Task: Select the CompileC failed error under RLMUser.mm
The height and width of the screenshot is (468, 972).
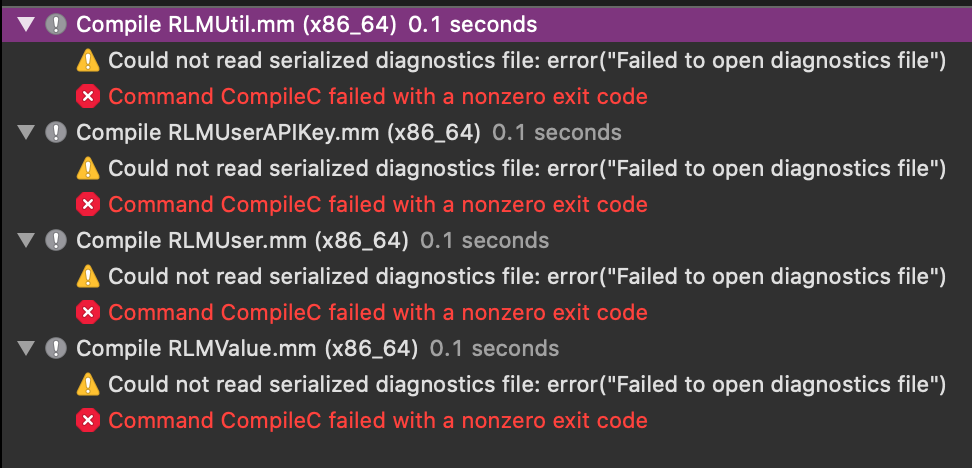Action: [x=378, y=312]
